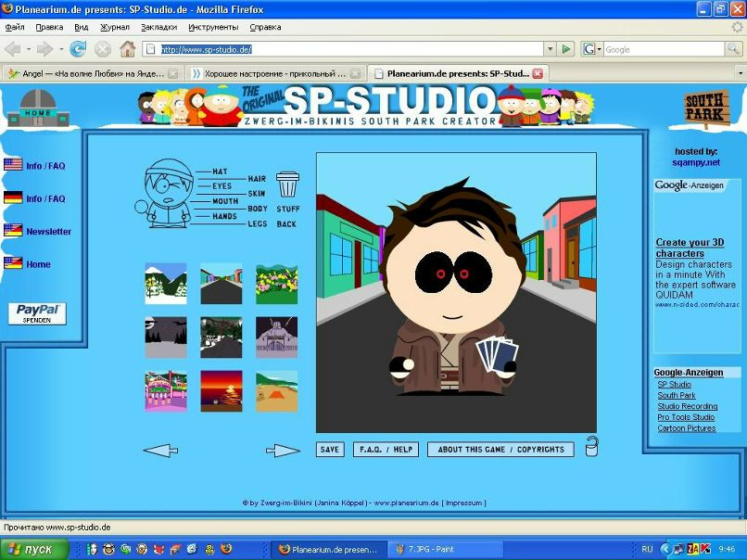Open the sqampy.net host link
The height and width of the screenshot is (560, 747).
[695, 162]
